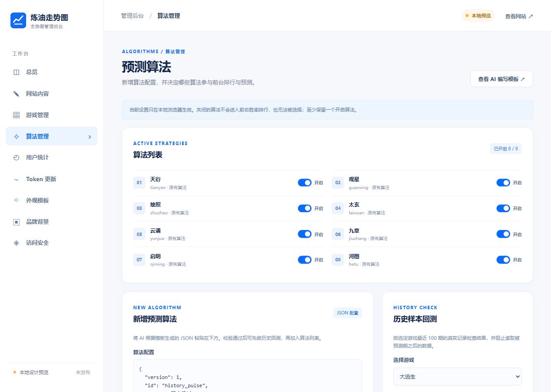551x392 pixels.
Task: Click the 已开启 8 / 8 badge
Action: point(506,149)
